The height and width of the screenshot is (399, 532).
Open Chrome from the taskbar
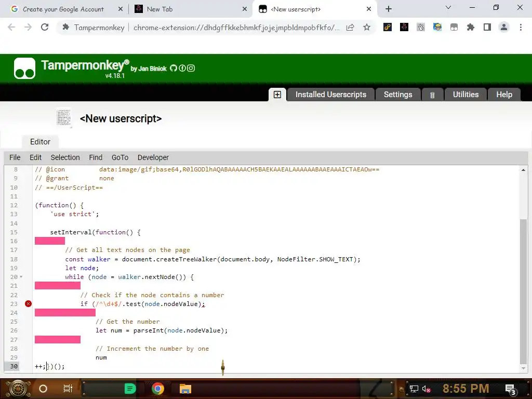[158, 389]
